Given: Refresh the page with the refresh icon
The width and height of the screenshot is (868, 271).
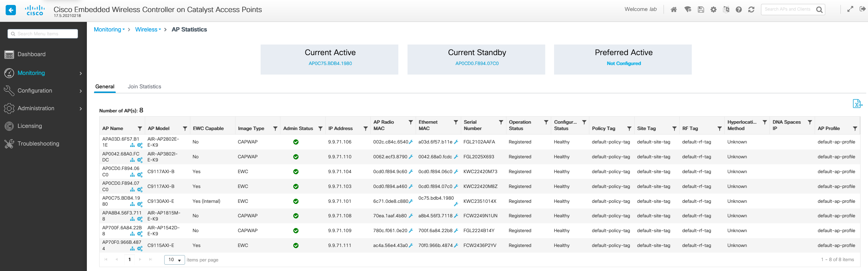Looking at the screenshot, I should coord(751,10).
